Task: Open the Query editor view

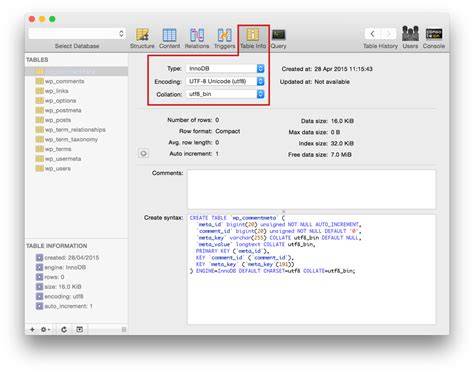Action: pyautogui.click(x=279, y=38)
